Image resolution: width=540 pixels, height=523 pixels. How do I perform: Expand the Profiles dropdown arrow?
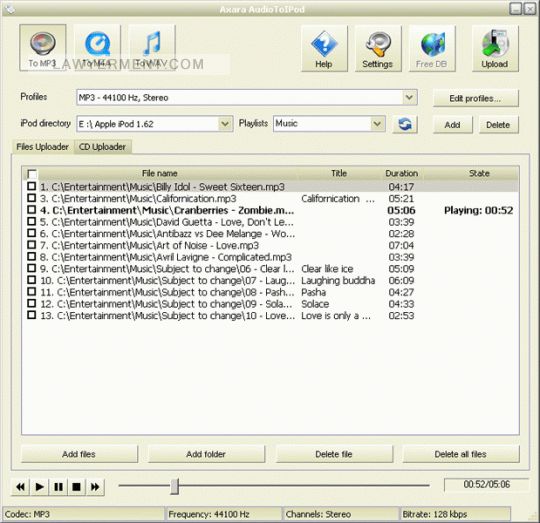tap(409, 97)
